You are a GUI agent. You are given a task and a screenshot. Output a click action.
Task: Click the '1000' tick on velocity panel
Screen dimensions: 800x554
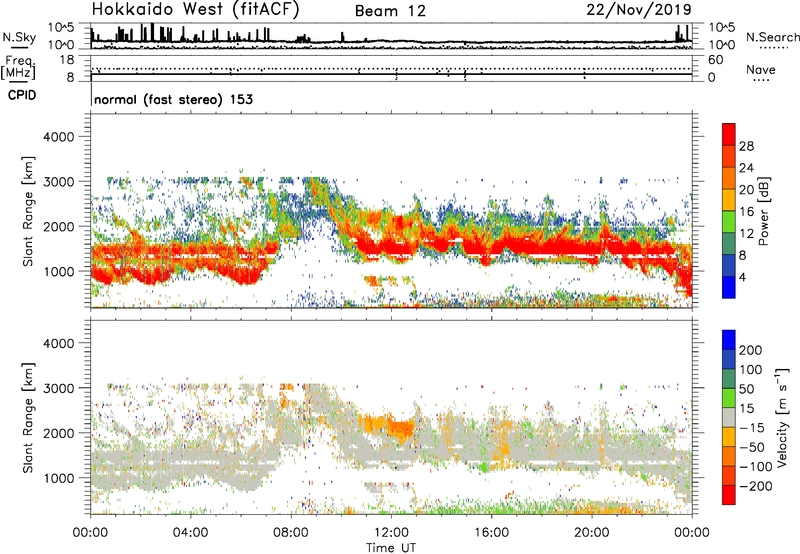point(58,478)
